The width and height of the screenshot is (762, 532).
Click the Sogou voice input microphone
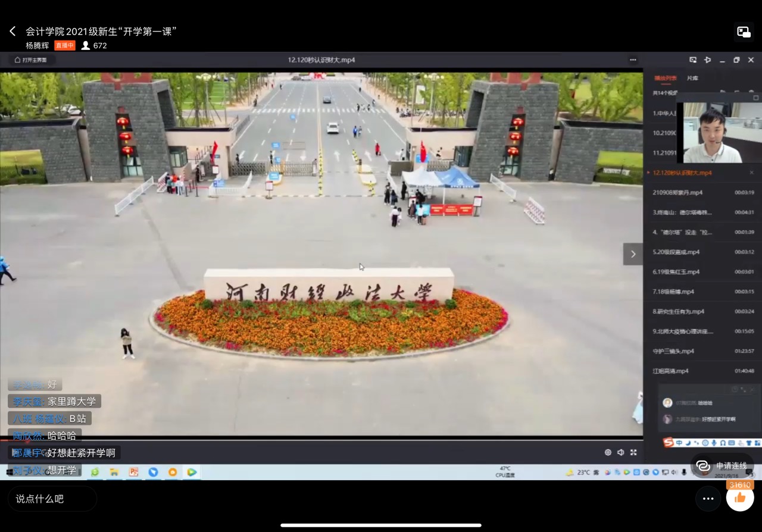coord(714,443)
